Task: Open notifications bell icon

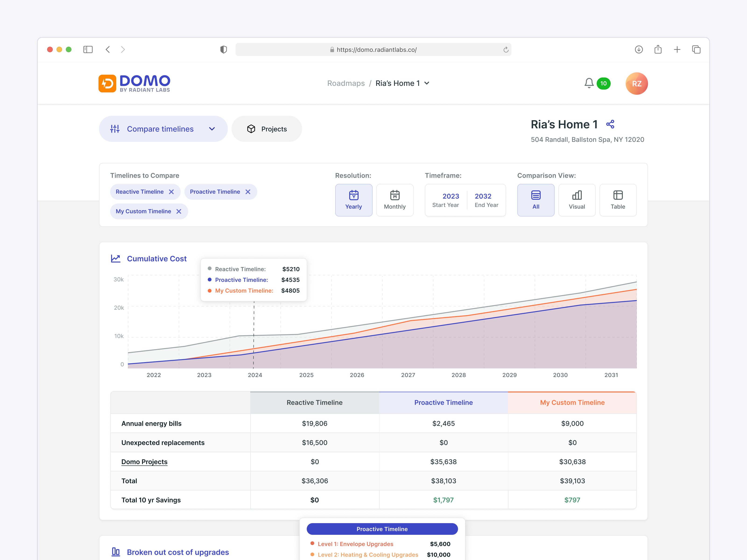Action: (589, 83)
